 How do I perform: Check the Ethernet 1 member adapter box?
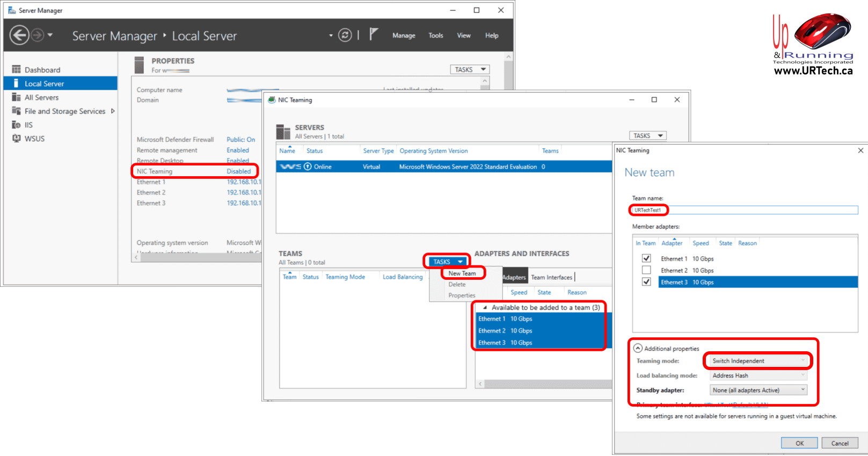click(x=646, y=258)
